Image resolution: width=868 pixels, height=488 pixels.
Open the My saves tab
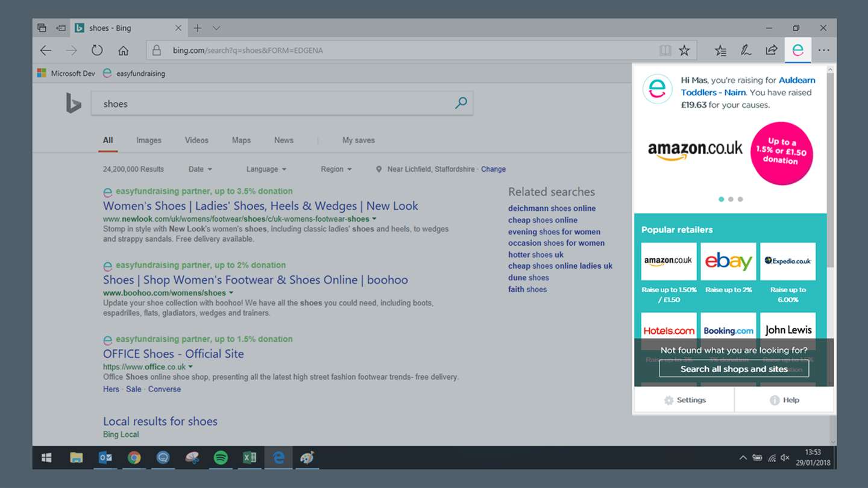pyautogui.click(x=359, y=140)
